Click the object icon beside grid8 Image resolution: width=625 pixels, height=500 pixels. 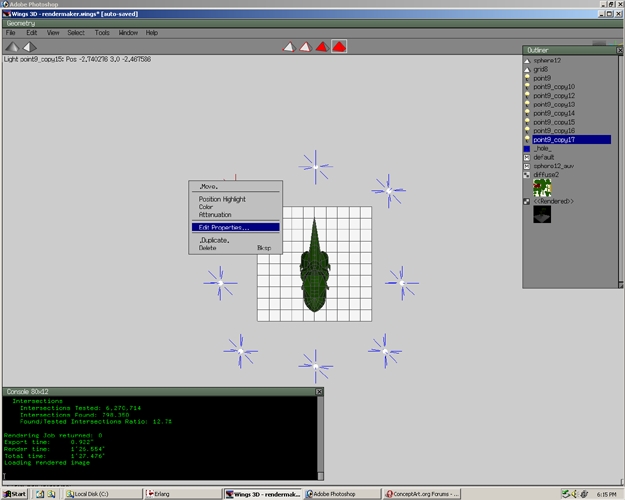pos(527,69)
